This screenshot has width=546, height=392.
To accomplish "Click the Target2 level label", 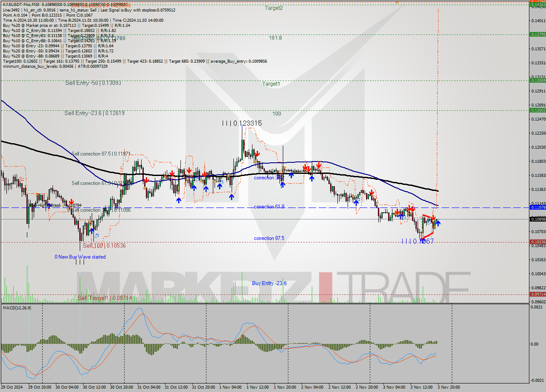I will (x=273, y=8).
